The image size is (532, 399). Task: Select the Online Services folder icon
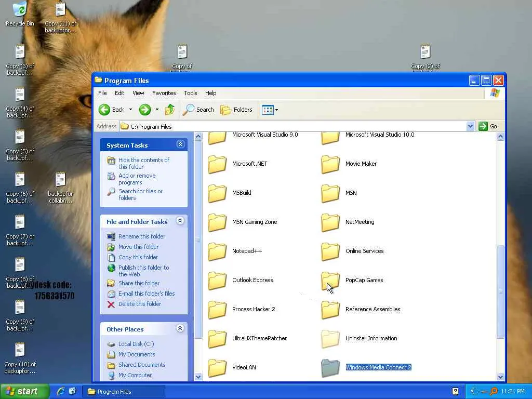pyautogui.click(x=330, y=252)
